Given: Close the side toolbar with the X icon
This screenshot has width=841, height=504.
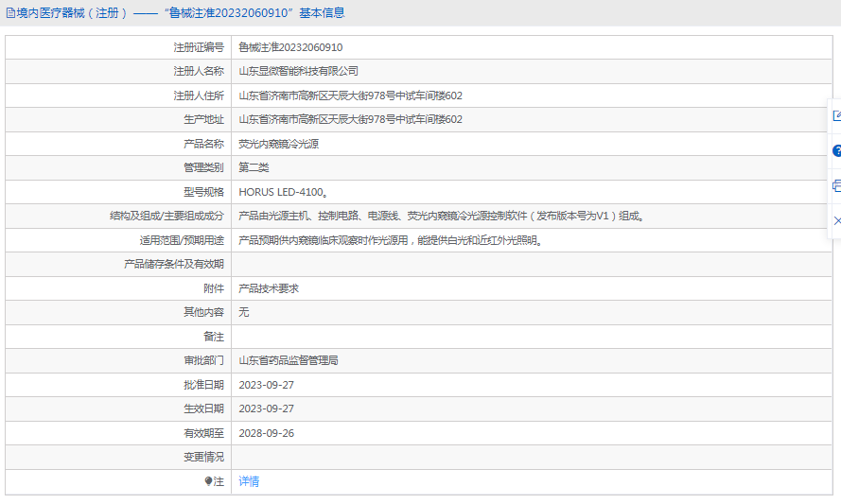Looking at the screenshot, I should tap(837, 221).
